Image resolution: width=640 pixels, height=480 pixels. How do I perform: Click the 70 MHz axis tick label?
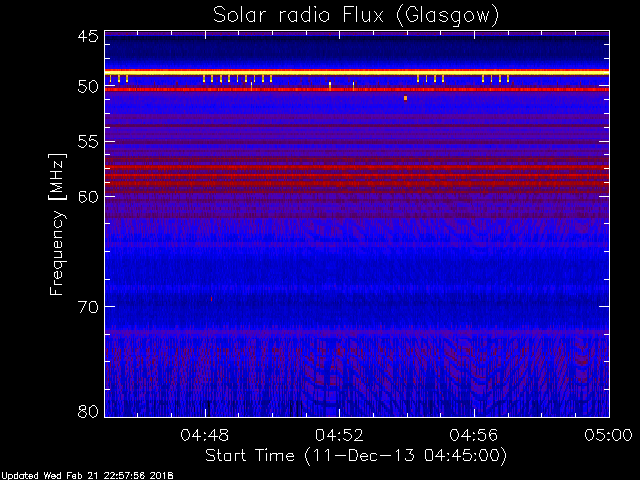pyautogui.click(x=88, y=307)
